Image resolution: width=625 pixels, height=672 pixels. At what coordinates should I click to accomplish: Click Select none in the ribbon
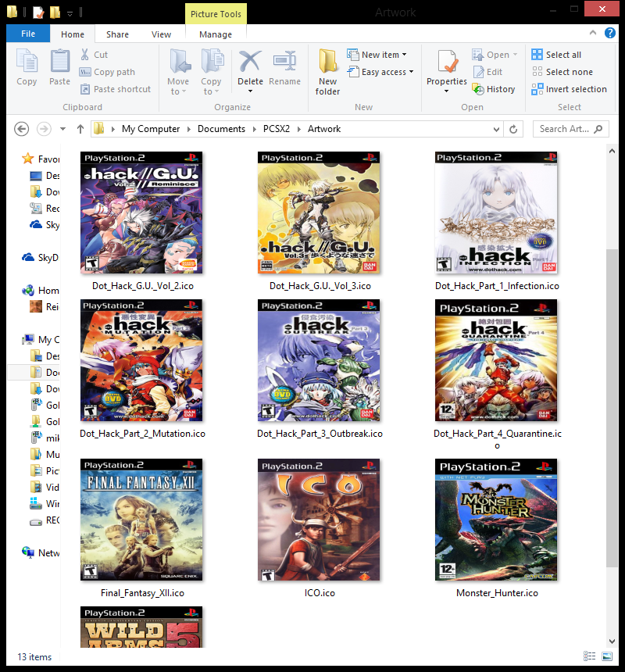(x=562, y=72)
